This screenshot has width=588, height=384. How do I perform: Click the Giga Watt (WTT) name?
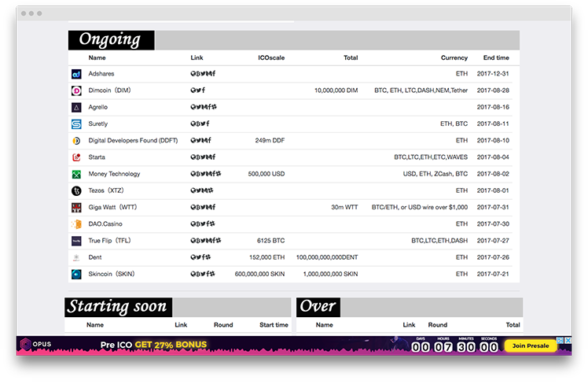click(112, 207)
